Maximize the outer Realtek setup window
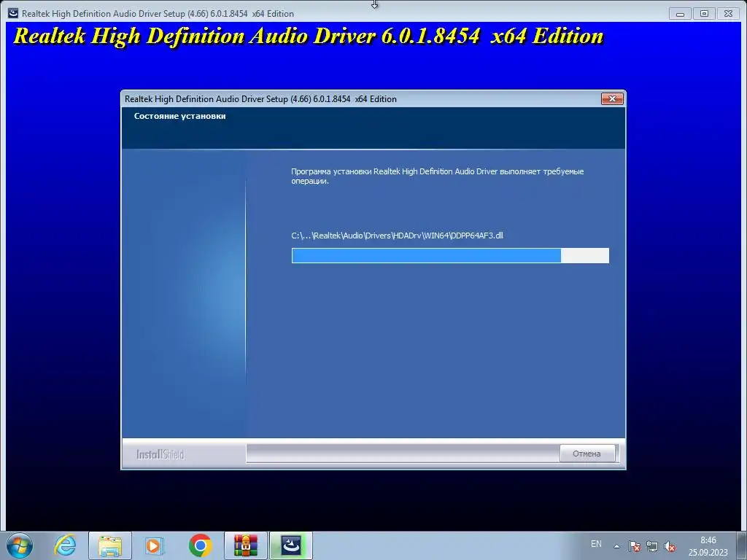The height and width of the screenshot is (560, 747). (704, 14)
